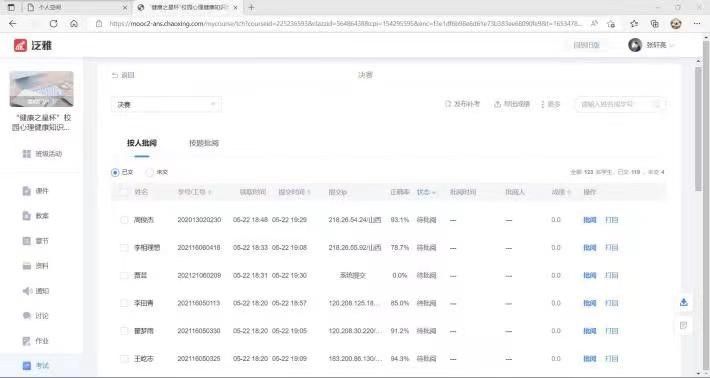Reload the page with refresh icon
The image size is (710, 378).
(x=53, y=24)
